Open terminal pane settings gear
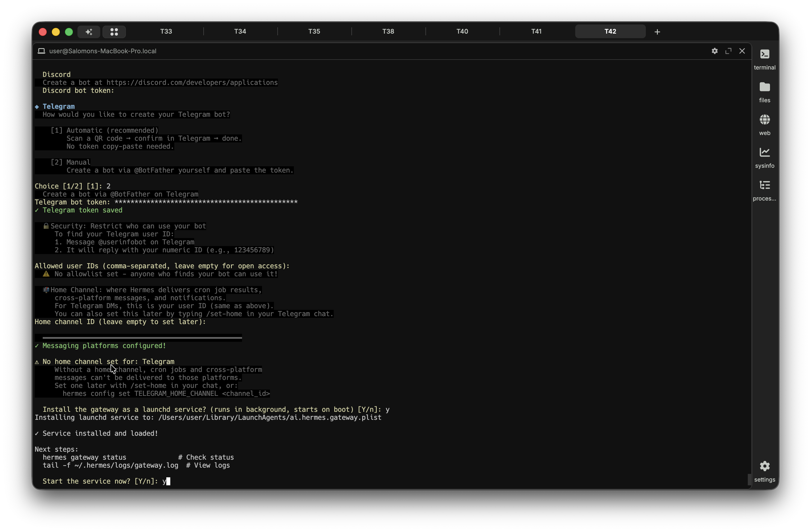 (714, 51)
